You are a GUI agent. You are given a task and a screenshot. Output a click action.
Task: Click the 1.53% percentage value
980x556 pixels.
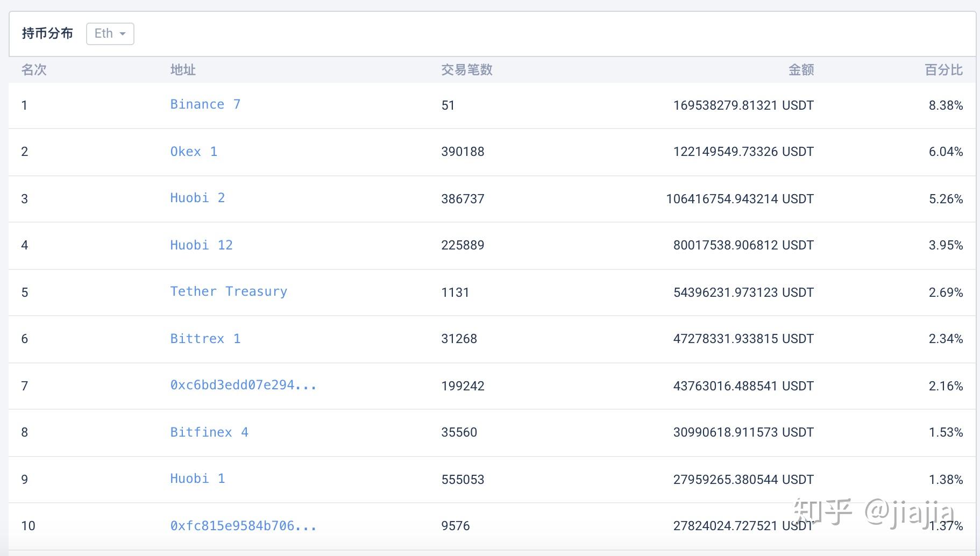tap(946, 432)
